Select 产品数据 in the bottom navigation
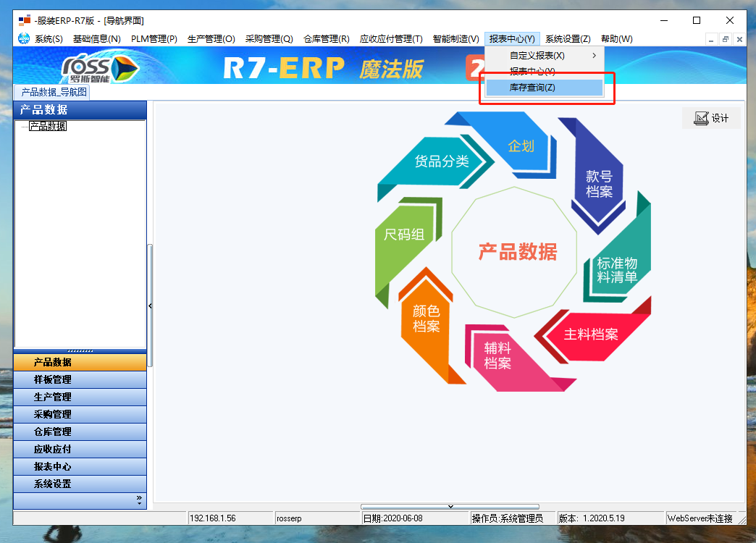This screenshot has height=543, width=756. [x=80, y=362]
